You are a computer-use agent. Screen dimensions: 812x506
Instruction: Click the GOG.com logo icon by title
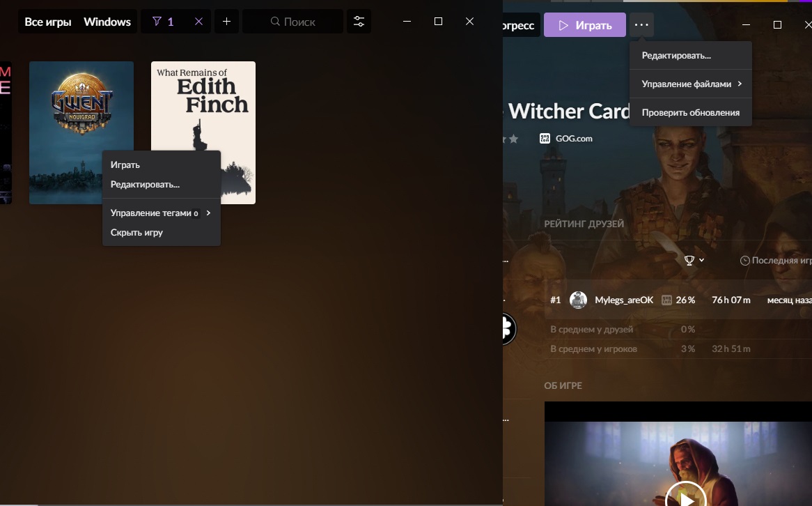click(545, 139)
